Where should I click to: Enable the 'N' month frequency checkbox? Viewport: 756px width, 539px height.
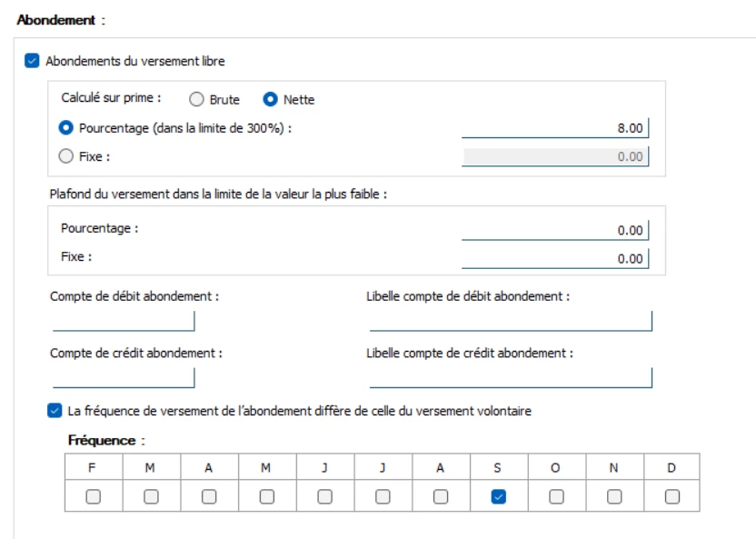click(x=614, y=496)
